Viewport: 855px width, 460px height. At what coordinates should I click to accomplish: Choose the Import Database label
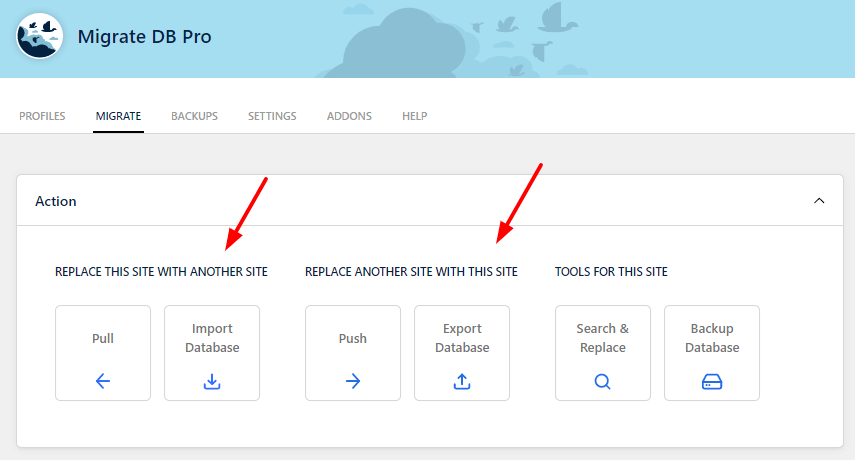point(212,338)
